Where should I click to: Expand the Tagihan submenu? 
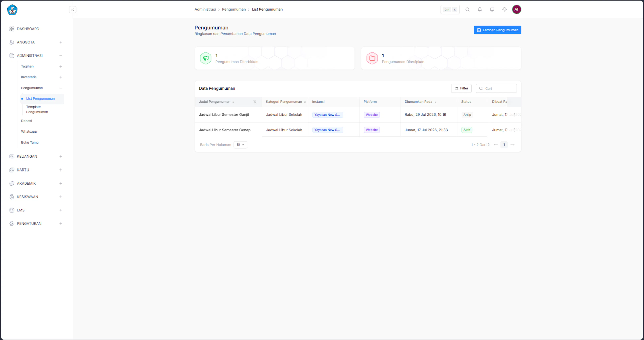pos(61,67)
